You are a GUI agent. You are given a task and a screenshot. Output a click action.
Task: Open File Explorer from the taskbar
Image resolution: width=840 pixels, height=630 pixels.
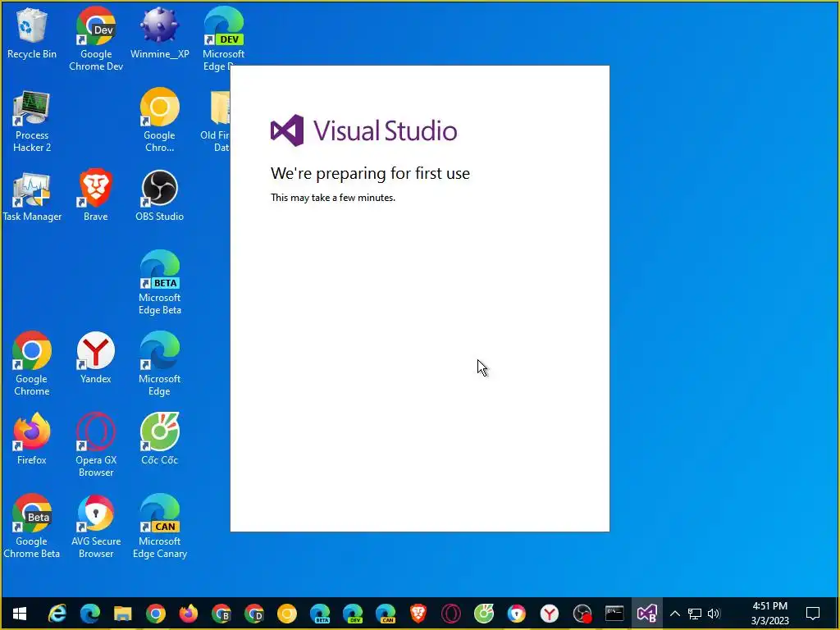[x=123, y=614]
